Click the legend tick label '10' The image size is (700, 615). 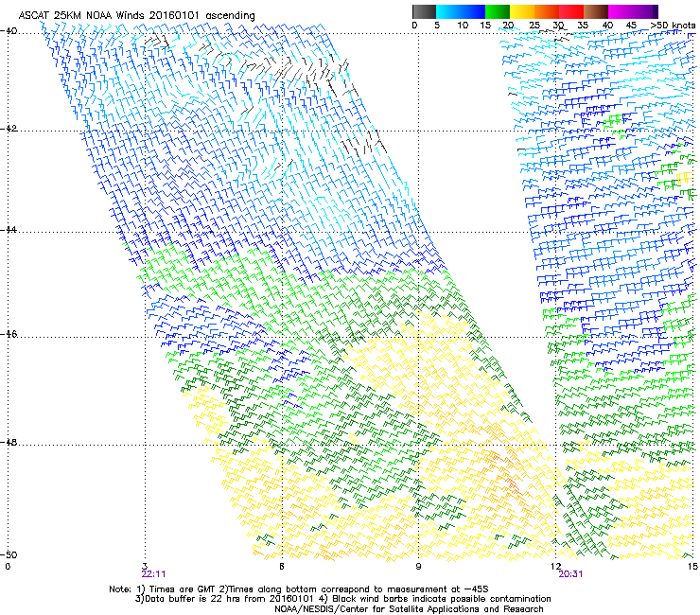(x=462, y=25)
